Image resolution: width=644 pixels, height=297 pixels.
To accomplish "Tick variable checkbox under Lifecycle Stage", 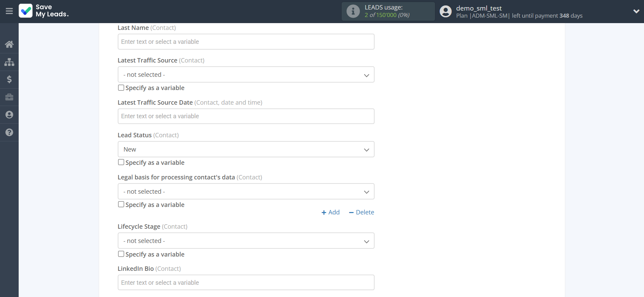I will 121,254.
